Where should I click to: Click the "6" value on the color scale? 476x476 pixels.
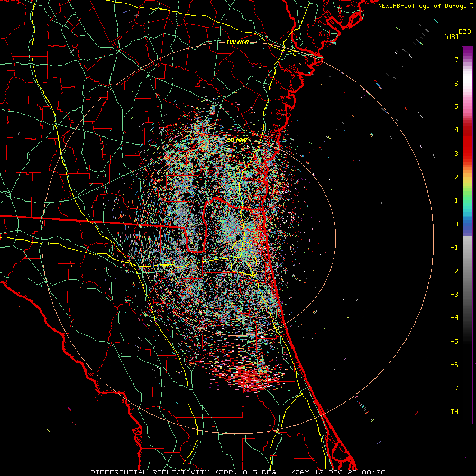pyautogui.click(x=456, y=83)
